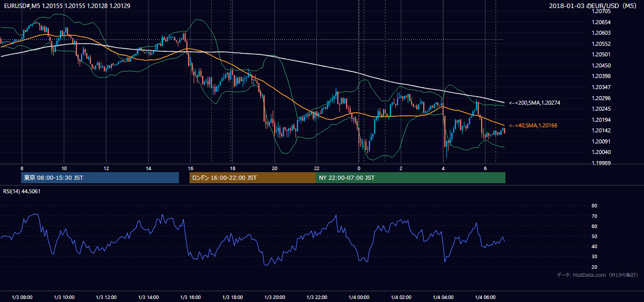Select the 1/4 00:00 time label

[359, 297]
